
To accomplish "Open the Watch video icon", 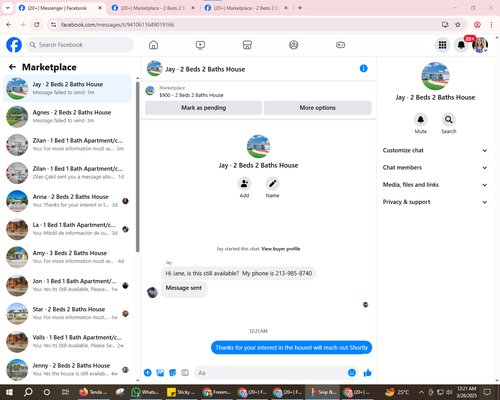I will click(200, 45).
